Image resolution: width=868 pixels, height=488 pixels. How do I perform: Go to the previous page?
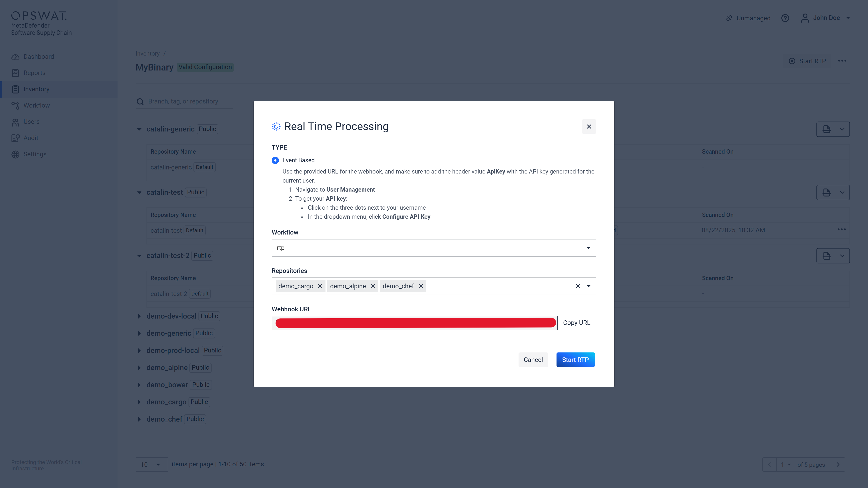tap(769, 465)
